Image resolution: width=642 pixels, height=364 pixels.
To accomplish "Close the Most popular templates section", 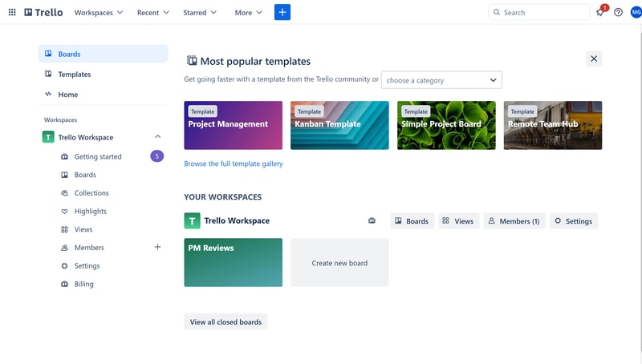I will pyautogui.click(x=594, y=59).
